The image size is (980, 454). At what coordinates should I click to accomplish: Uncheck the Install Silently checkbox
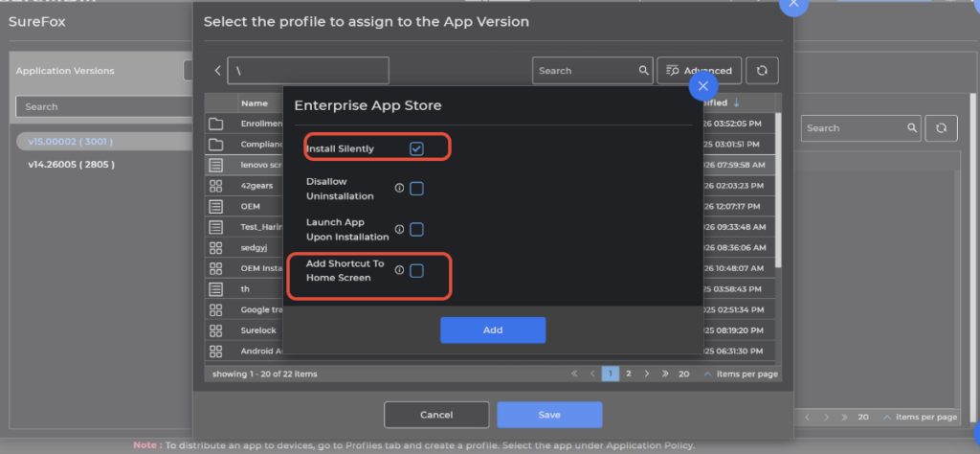point(416,148)
